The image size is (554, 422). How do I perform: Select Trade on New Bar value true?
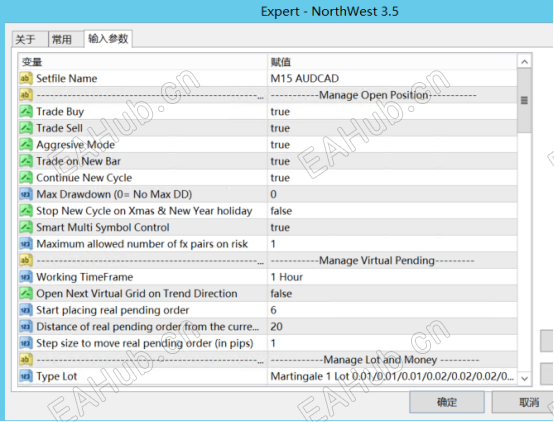click(392, 161)
